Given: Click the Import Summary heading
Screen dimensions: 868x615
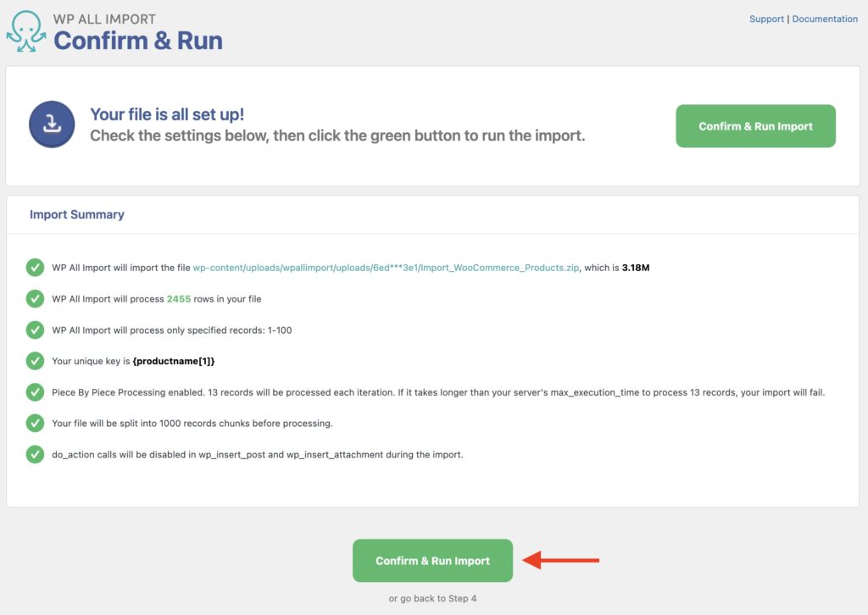Looking at the screenshot, I should click(x=77, y=214).
